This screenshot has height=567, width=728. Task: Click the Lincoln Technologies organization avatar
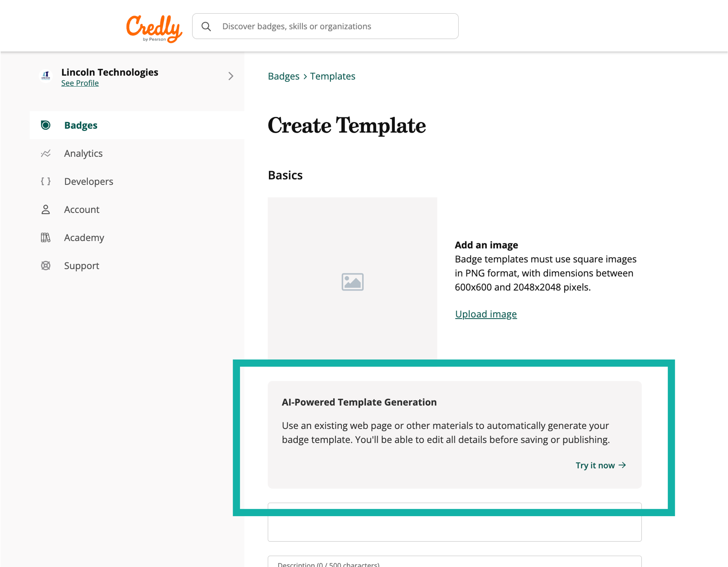(x=46, y=76)
